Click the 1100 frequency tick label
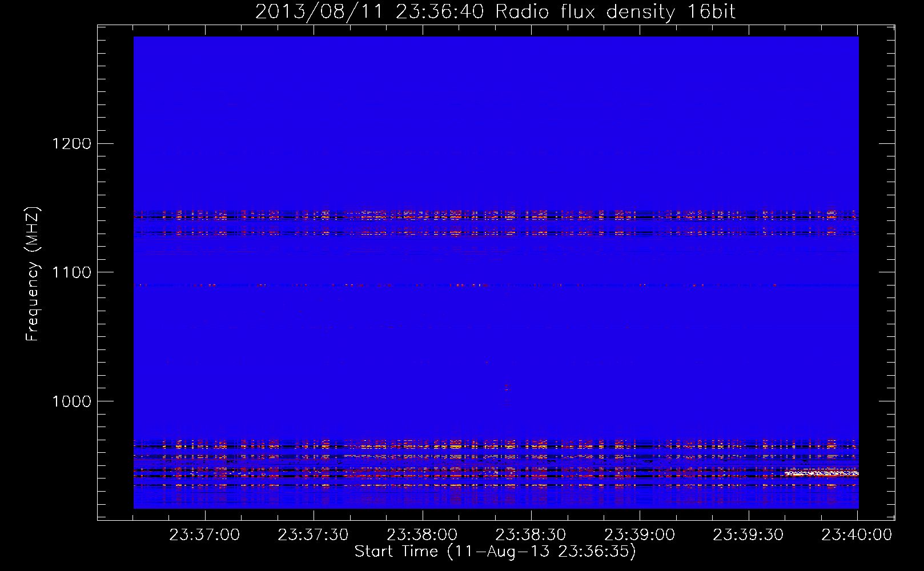 coord(71,272)
